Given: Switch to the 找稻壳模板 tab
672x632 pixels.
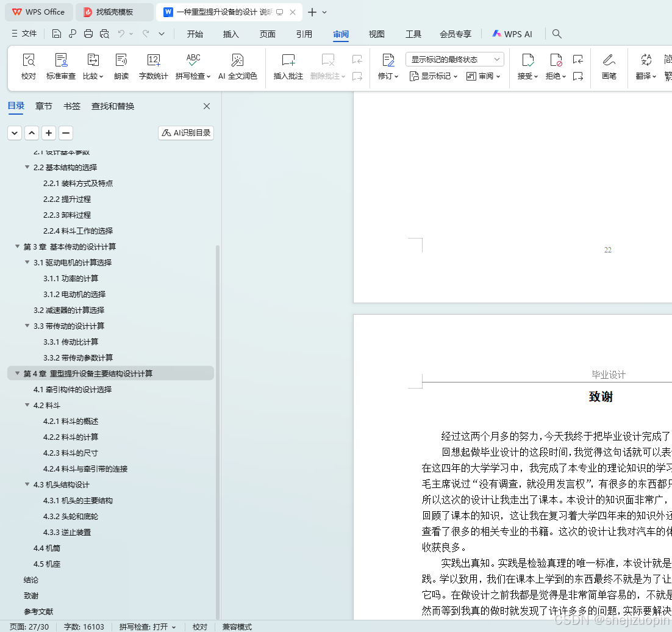Looking at the screenshot, I should click(115, 12).
